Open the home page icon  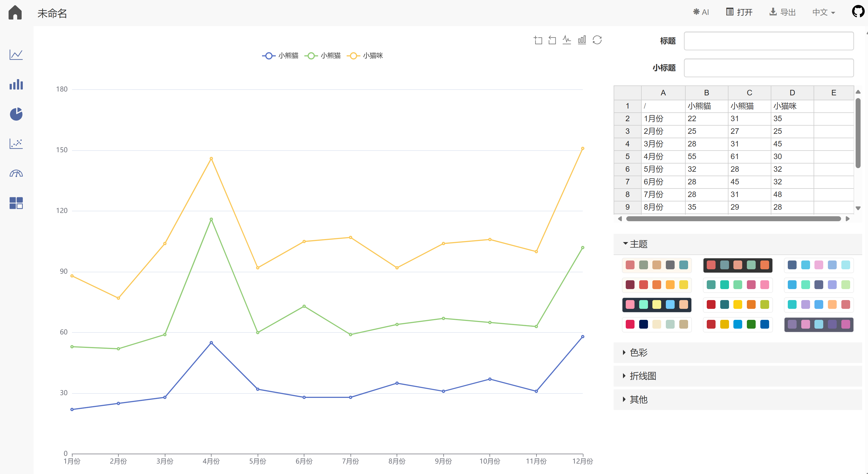click(x=15, y=12)
